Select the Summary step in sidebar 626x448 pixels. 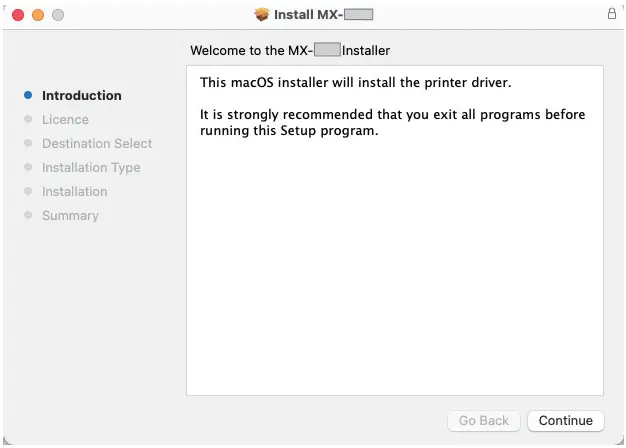(x=70, y=216)
